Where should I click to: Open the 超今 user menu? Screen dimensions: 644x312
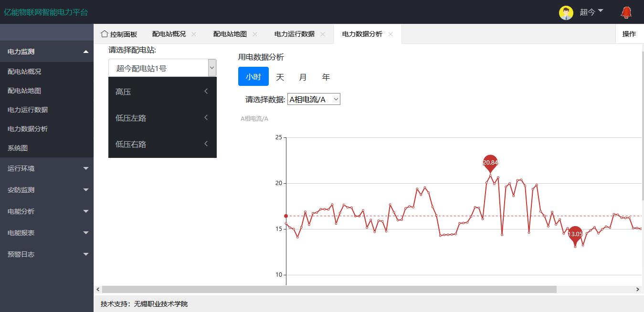(x=591, y=12)
